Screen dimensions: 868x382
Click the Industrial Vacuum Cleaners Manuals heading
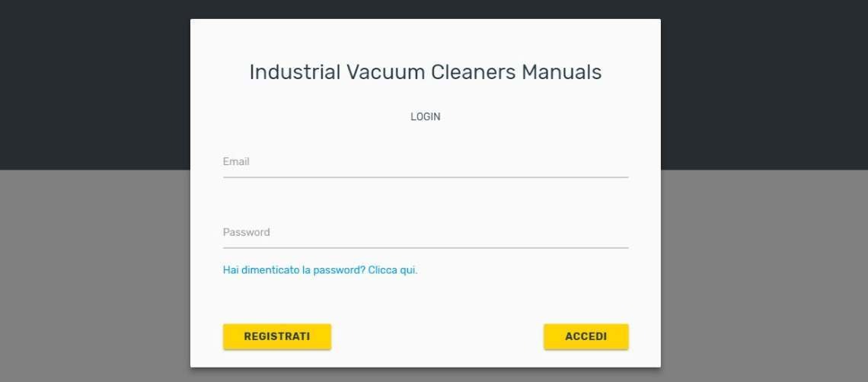pos(425,72)
